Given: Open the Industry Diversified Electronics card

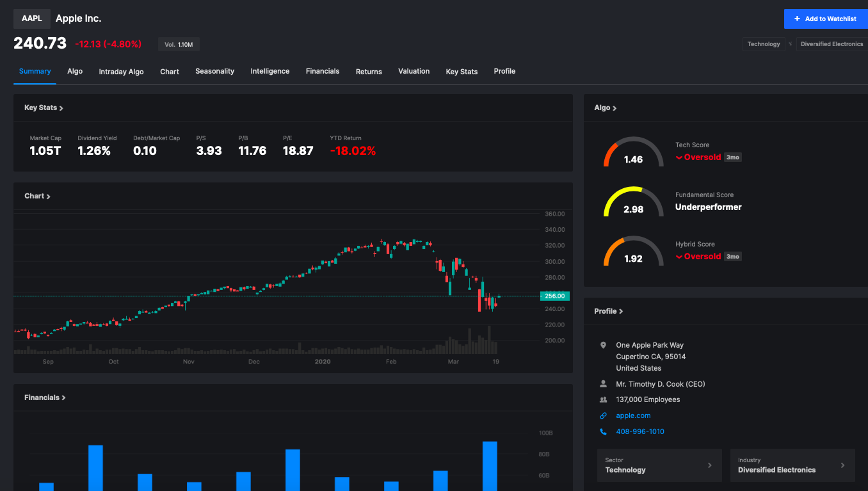Looking at the screenshot, I should point(792,465).
